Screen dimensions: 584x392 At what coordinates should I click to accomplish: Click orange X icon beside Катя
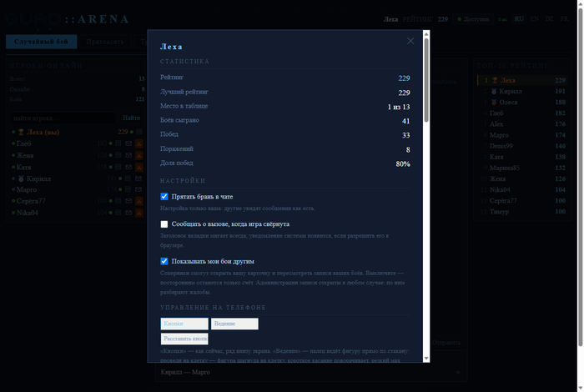(139, 167)
